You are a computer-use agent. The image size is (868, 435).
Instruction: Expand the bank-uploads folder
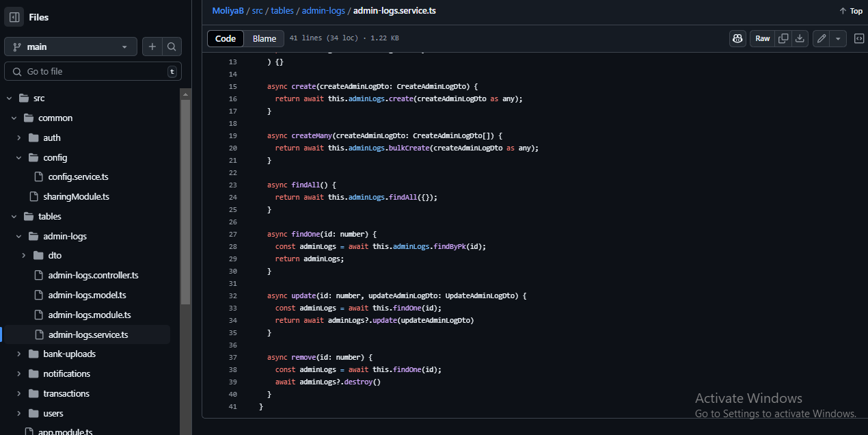(19, 354)
